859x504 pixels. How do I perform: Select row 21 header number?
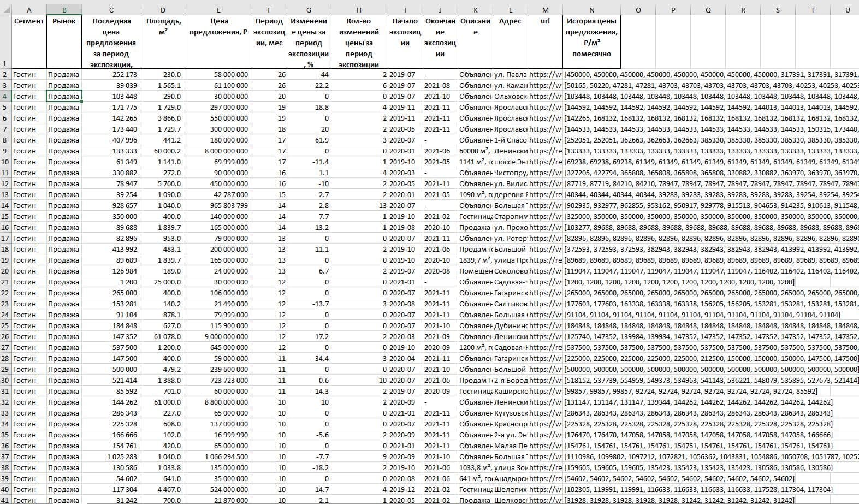5,282
